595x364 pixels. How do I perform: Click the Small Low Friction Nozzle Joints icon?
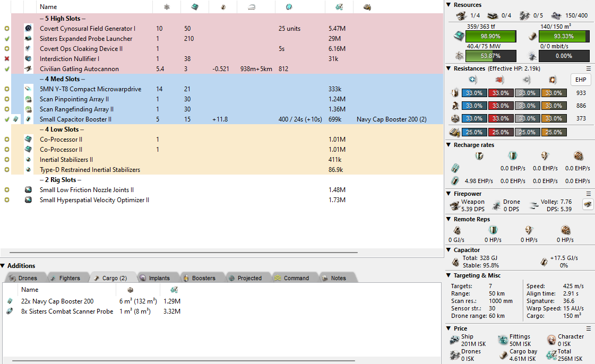(x=28, y=190)
